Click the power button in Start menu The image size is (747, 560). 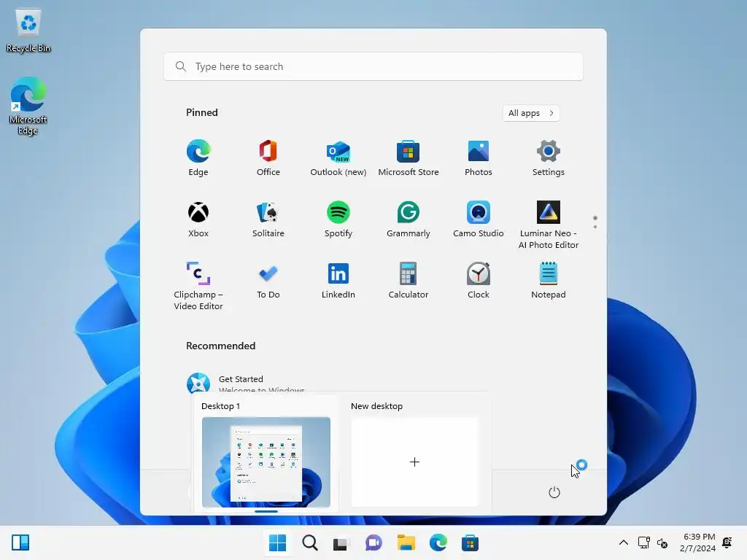click(554, 492)
